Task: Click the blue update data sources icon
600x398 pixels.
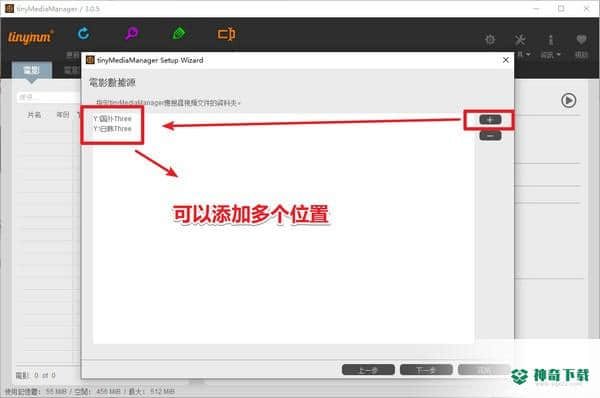Action: pyautogui.click(x=83, y=34)
